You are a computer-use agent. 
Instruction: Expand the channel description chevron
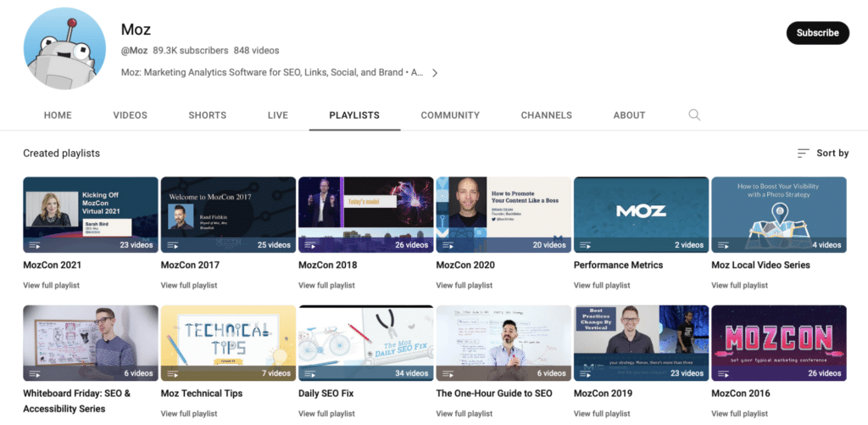[435, 73]
